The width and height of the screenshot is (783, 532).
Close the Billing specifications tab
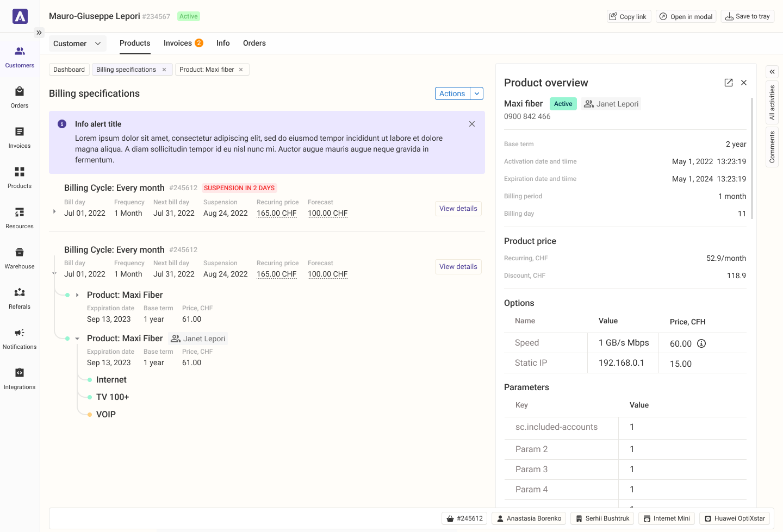click(x=164, y=70)
